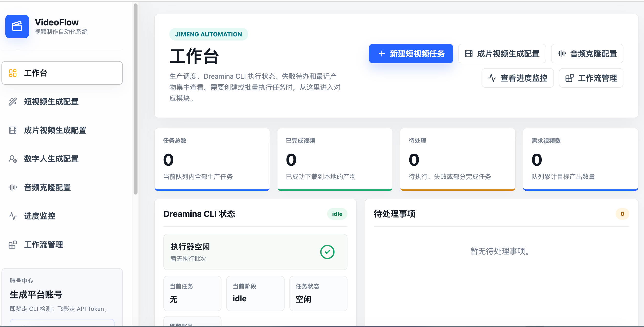
Task: Open 工作流管理 from the sidebar
Action: (62, 244)
